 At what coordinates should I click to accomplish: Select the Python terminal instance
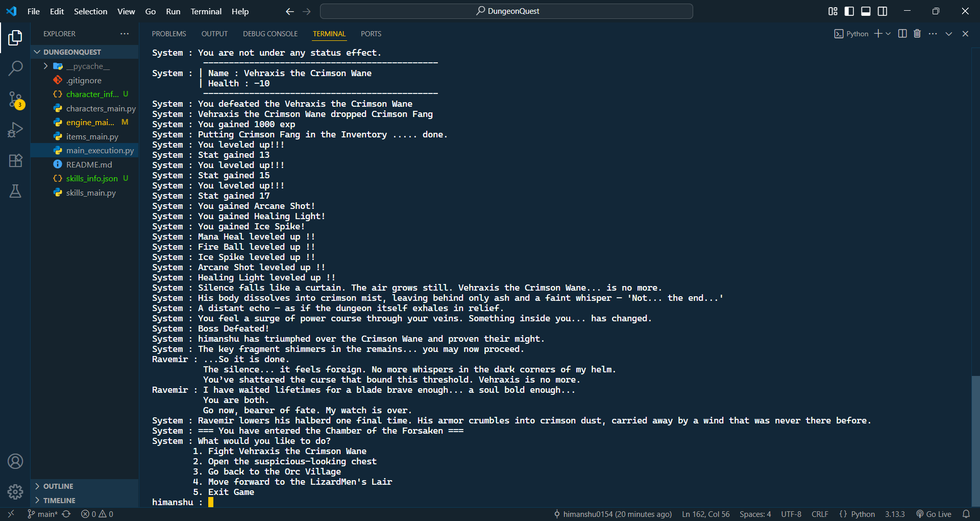(x=851, y=34)
